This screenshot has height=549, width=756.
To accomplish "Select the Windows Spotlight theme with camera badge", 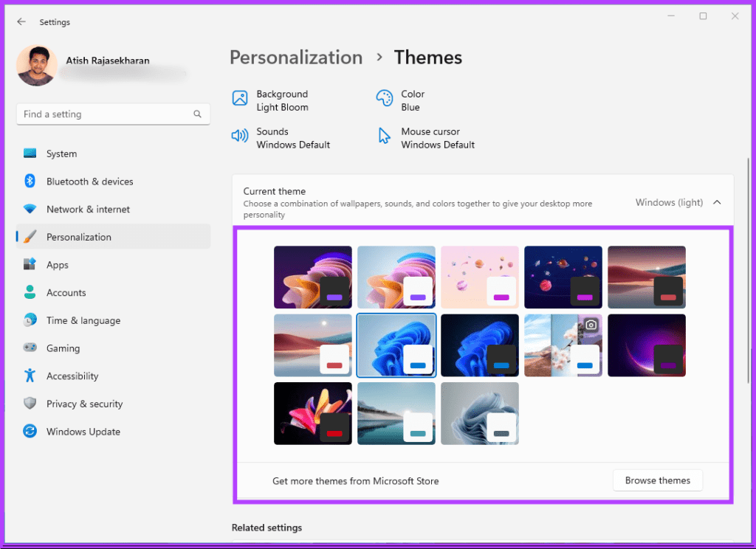I will [563, 345].
